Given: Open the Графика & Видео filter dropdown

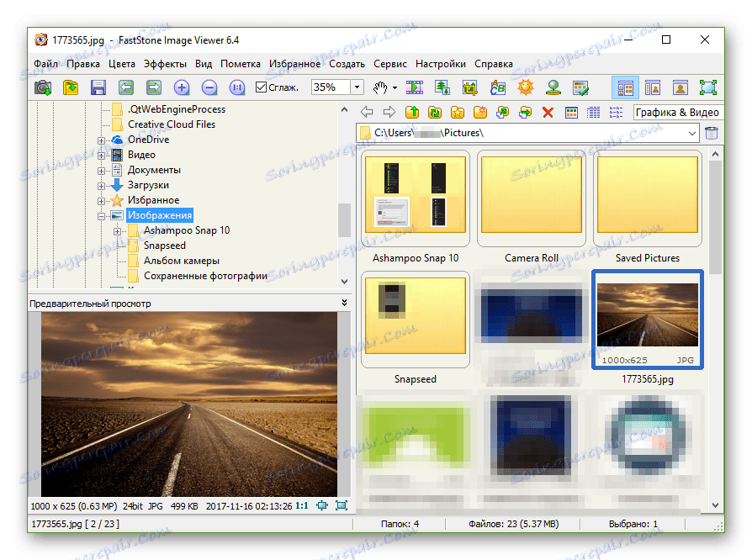Looking at the screenshot, I should [x=677, y=112].
